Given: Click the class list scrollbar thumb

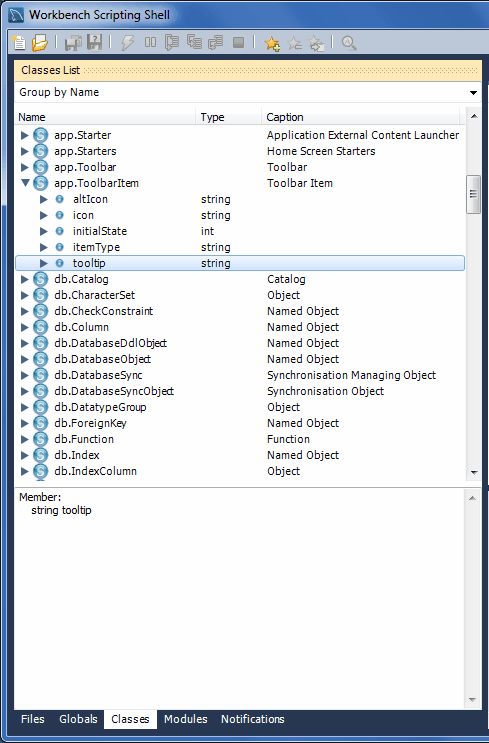Looking at the screenshot, I should 473,194.
